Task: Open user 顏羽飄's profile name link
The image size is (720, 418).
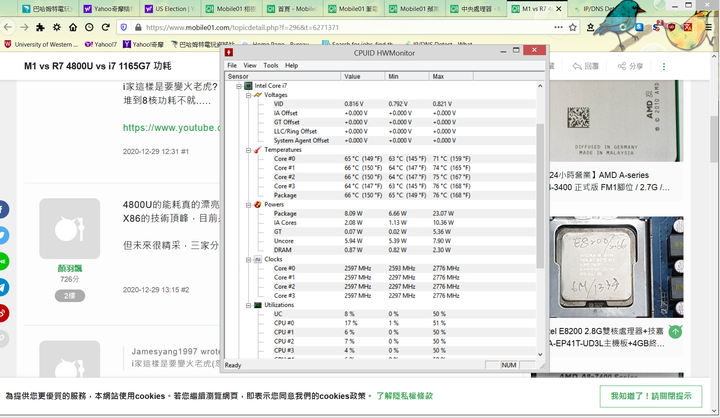Action: point(70,268)
